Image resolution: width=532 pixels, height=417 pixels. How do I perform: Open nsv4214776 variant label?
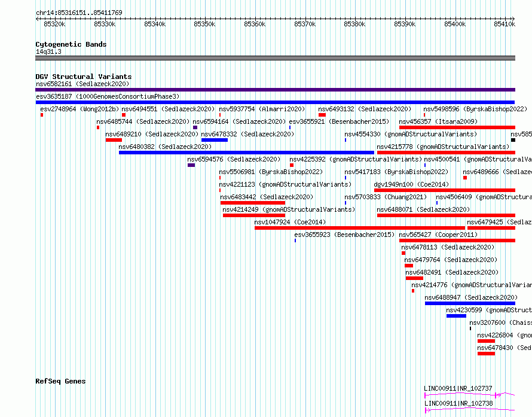472,285
